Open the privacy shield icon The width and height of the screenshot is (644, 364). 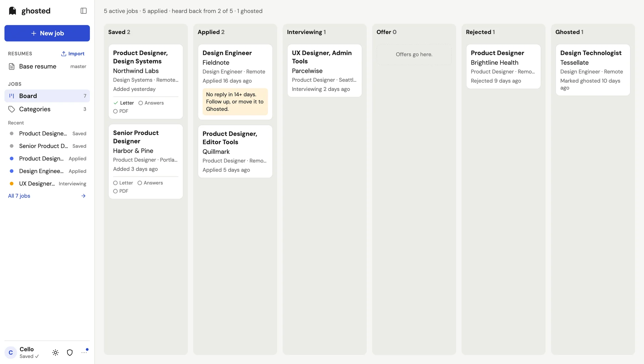pos(70,353)
